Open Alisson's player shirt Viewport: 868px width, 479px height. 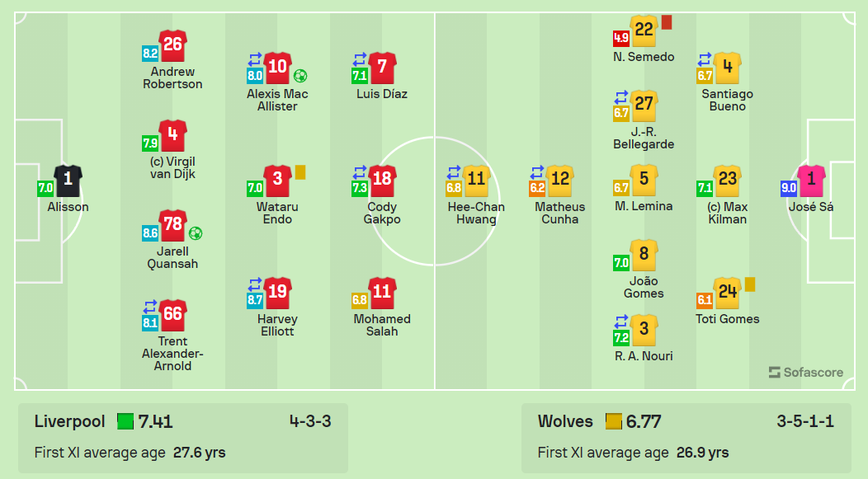68,181
